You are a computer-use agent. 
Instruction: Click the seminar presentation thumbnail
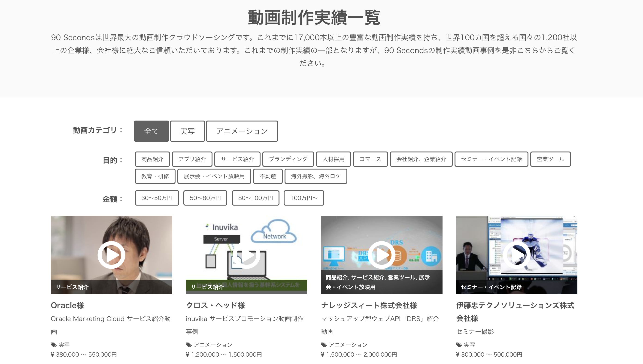[517, 255]
